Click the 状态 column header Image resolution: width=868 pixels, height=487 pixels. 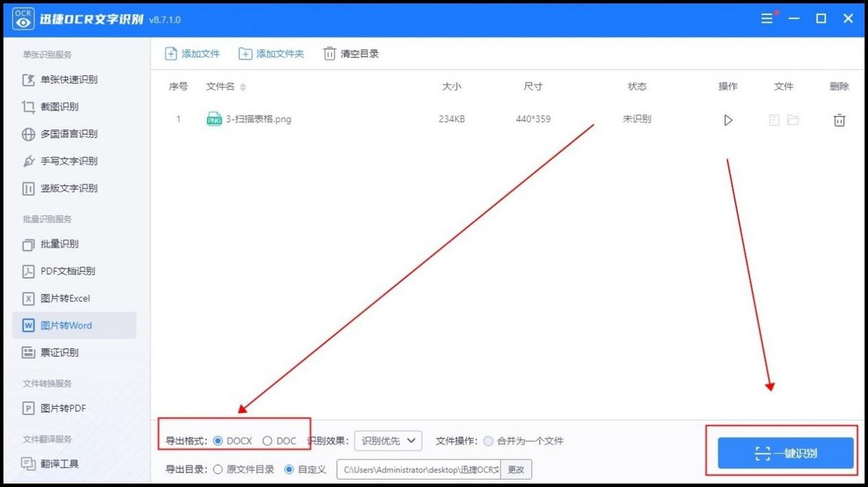point(637,86)
